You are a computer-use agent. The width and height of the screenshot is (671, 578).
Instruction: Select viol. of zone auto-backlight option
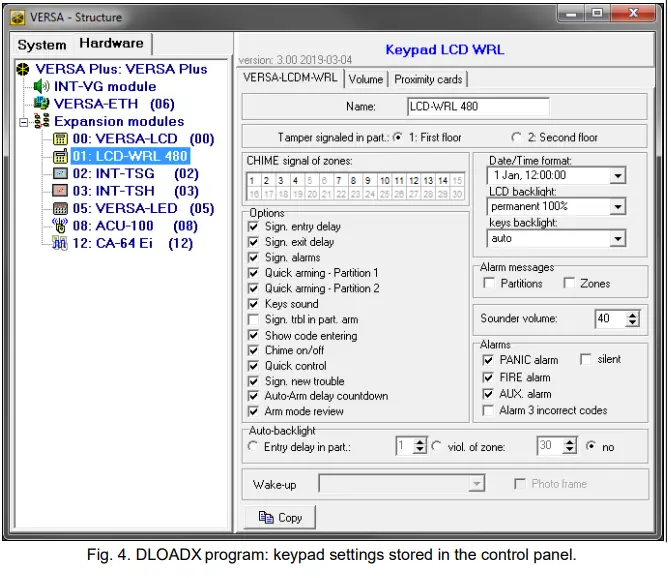pyautogui.click(x=436, y=447)
